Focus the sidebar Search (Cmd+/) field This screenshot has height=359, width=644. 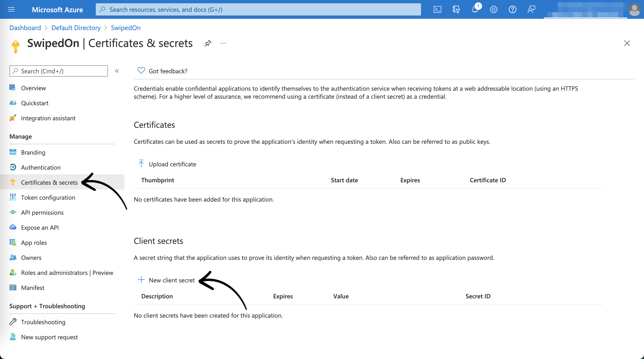[58, 71]
